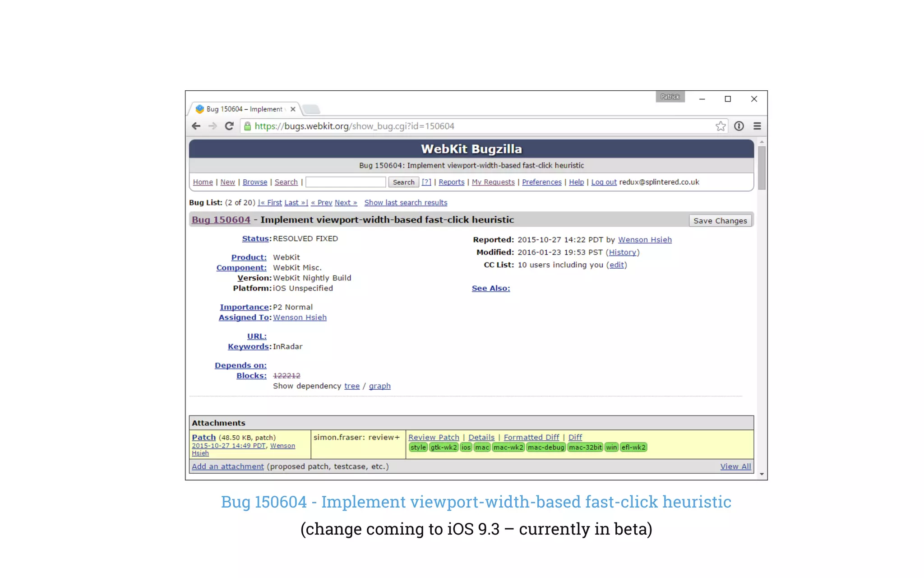924x578 pixels.
Task: Open the 2015-10-27 14:49 PDT attachment date link
Action: point(229,446)
